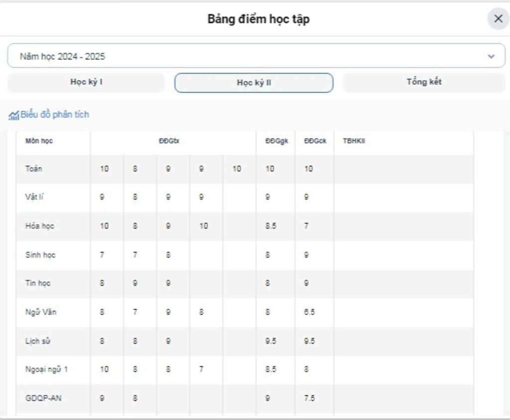Click the ĐĐGck column header
510x420 pixels.
[x=315, y=141]
